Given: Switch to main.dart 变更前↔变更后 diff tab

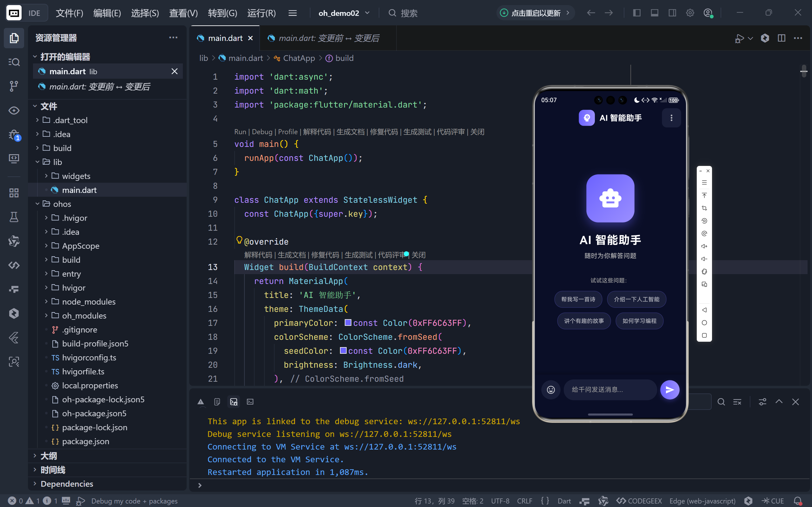Looking at the screenshot, I should (328, 38).
